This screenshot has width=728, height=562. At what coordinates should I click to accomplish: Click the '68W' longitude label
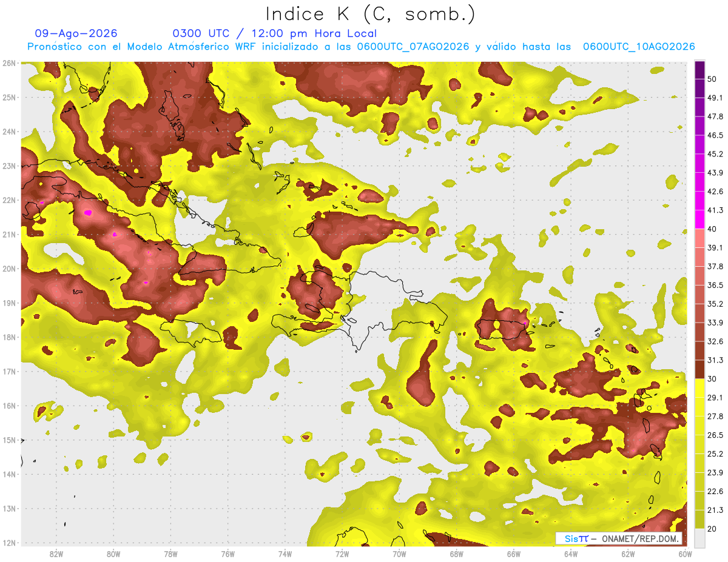pyautogui.click(x=457, y=554)
